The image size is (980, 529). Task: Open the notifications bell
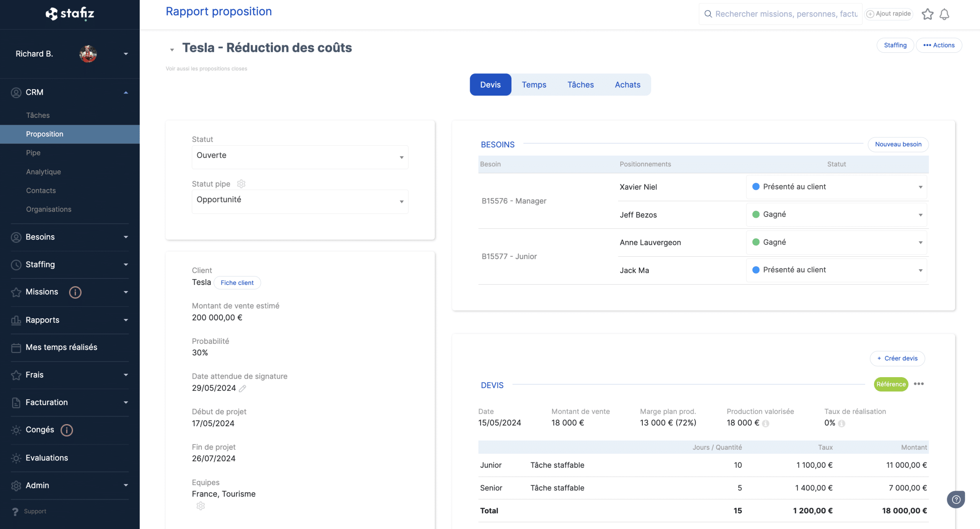pyautogui.click(x=944, y=14)
